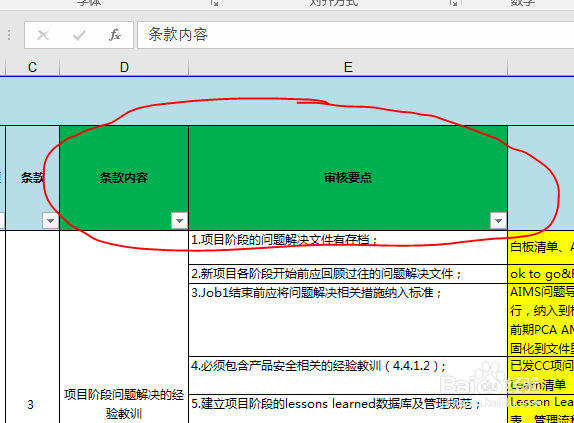Viewport: 574px width, 423px height.
Task: Select column D header
Action: click(124, 67)
